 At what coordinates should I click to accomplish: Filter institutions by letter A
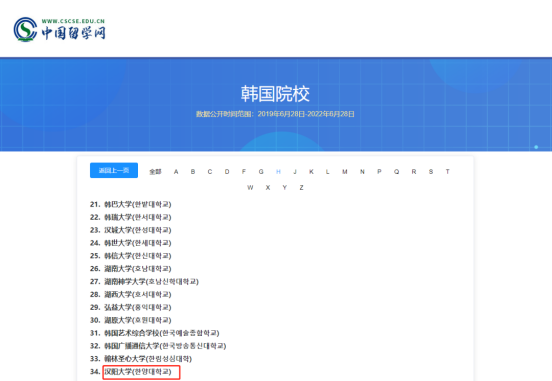176,172
